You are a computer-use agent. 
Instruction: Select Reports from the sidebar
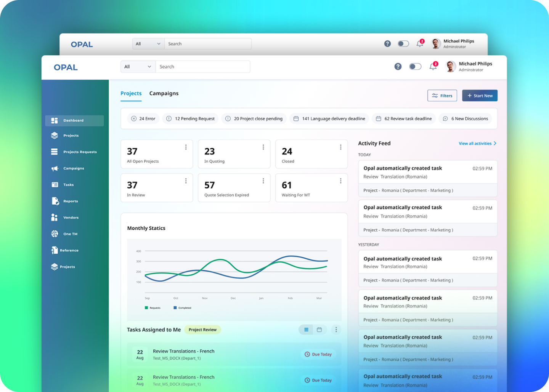point(70,201)
